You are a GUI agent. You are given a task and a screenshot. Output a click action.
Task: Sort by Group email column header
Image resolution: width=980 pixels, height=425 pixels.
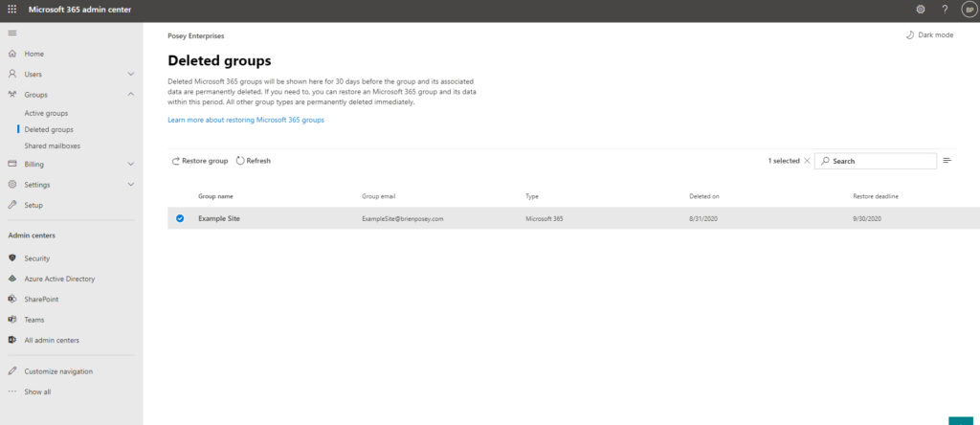[x=379, y=196]
